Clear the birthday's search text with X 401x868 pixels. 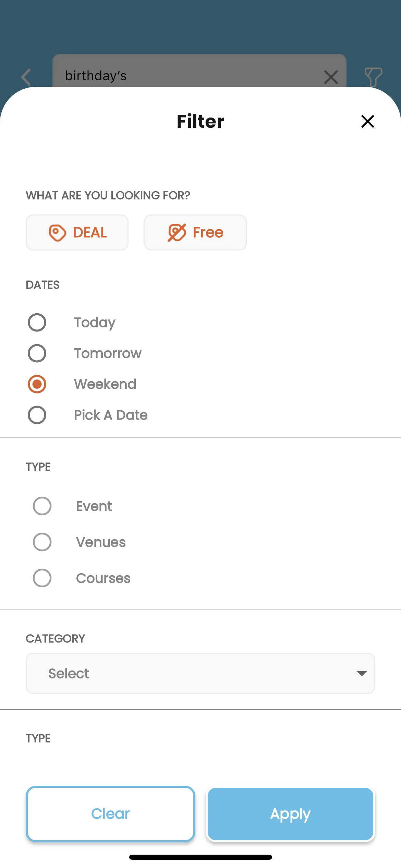(x=331, y=77)
